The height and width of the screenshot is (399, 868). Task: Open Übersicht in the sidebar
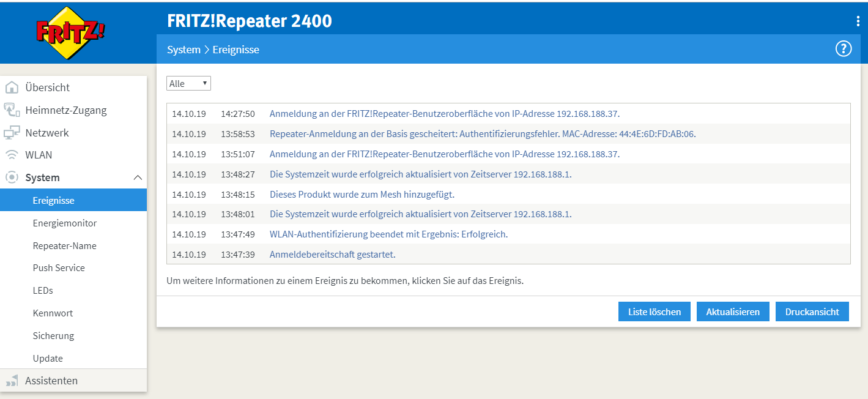(x=48, y=88)
